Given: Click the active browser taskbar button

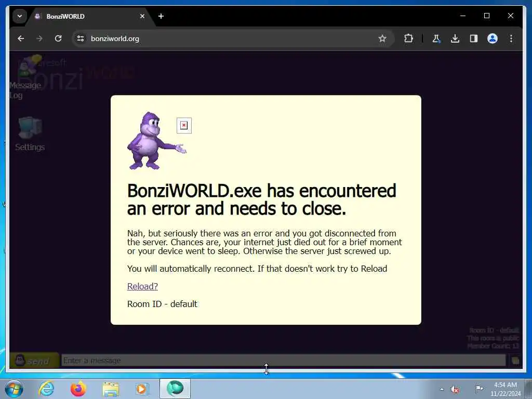Looking at the screenshot, I should click(x=175, y=389).
